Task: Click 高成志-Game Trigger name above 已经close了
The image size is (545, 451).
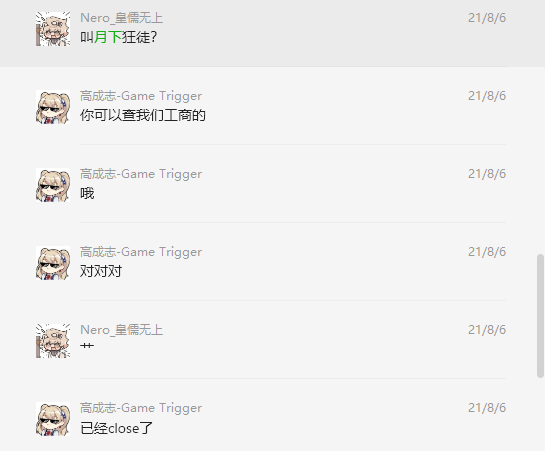Action: click(x=141, y=408)
